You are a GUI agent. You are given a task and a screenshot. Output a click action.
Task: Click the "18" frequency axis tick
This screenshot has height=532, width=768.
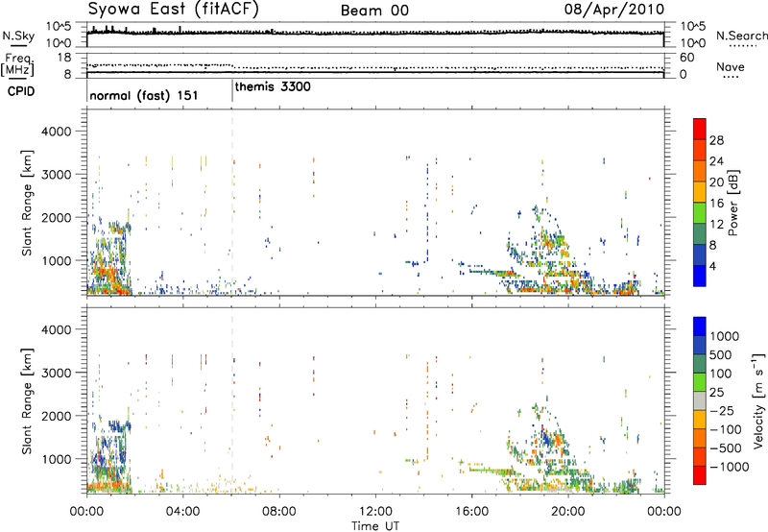coord(64,57)
